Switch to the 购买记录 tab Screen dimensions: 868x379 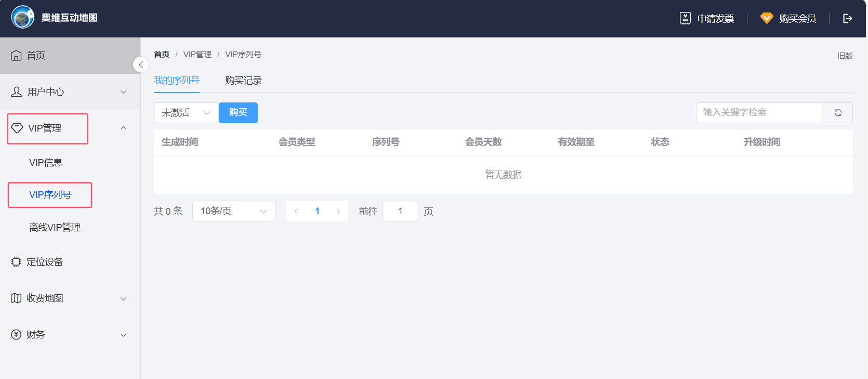pos(243,81)
